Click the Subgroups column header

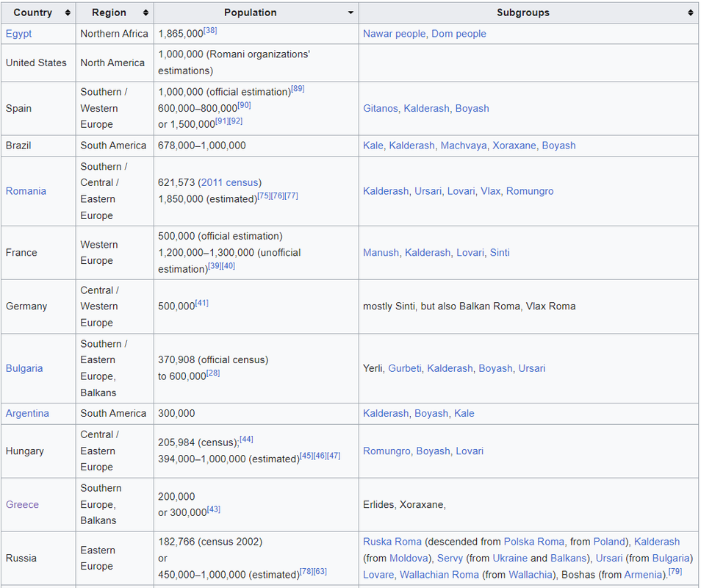click(528, 12)
